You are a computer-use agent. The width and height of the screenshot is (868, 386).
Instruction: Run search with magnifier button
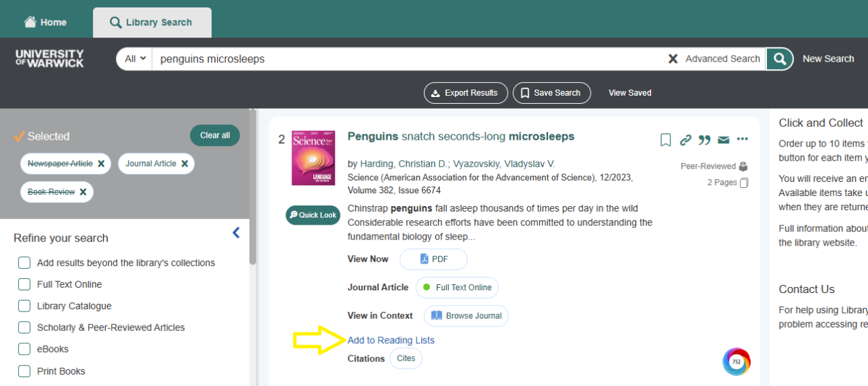click(780, 59)
